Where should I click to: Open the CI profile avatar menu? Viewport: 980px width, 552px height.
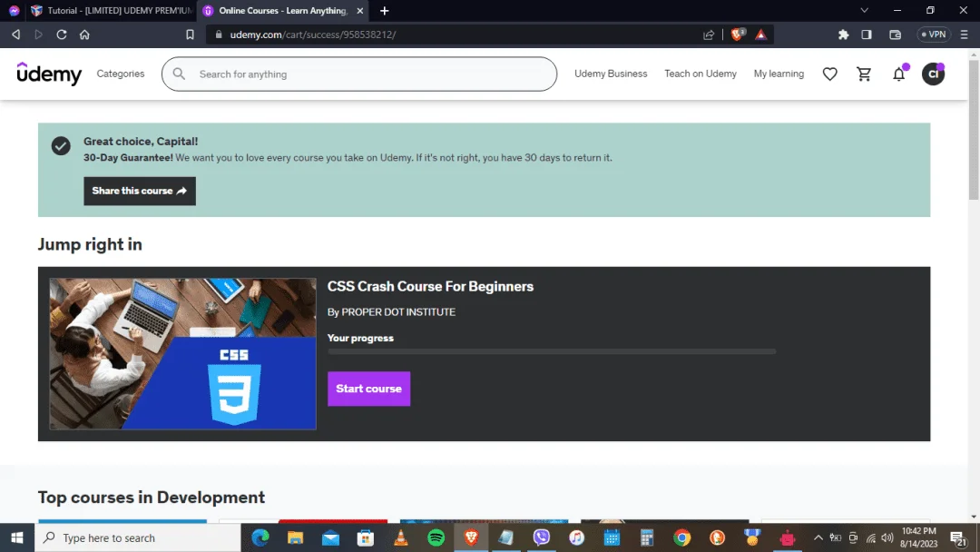tap(933, 74)
